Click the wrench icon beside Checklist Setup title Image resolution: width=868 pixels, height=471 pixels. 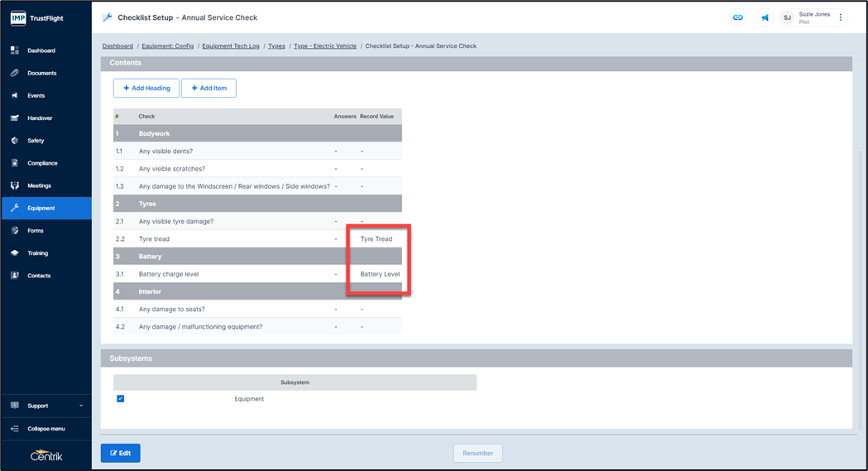point(108,17)
